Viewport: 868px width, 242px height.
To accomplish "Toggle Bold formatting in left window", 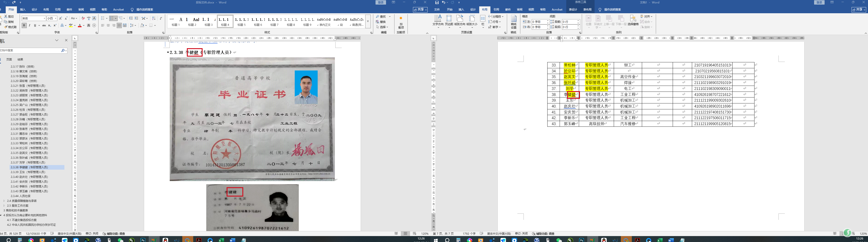I will click(24, 26).
